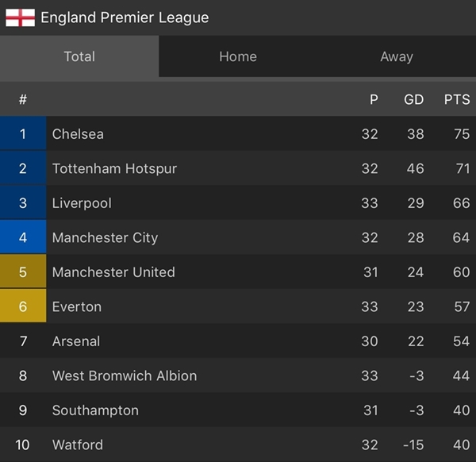Screen dimensions: 476x462
Task: Open Southampton team row
Action: [238, 410]
